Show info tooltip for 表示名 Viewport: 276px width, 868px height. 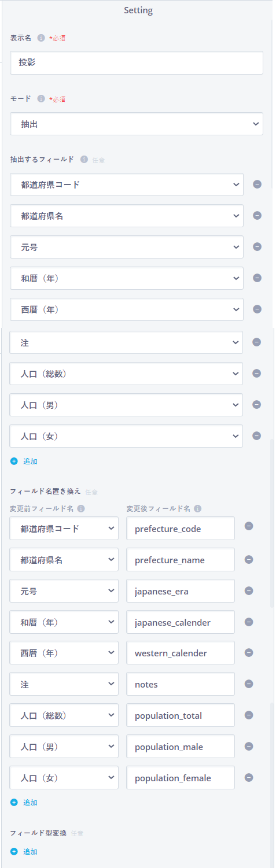click(x=41, y=38)
